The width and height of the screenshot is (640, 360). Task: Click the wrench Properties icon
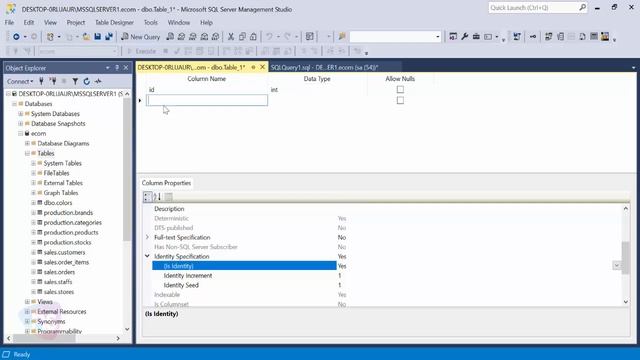[x=464, y=37]
